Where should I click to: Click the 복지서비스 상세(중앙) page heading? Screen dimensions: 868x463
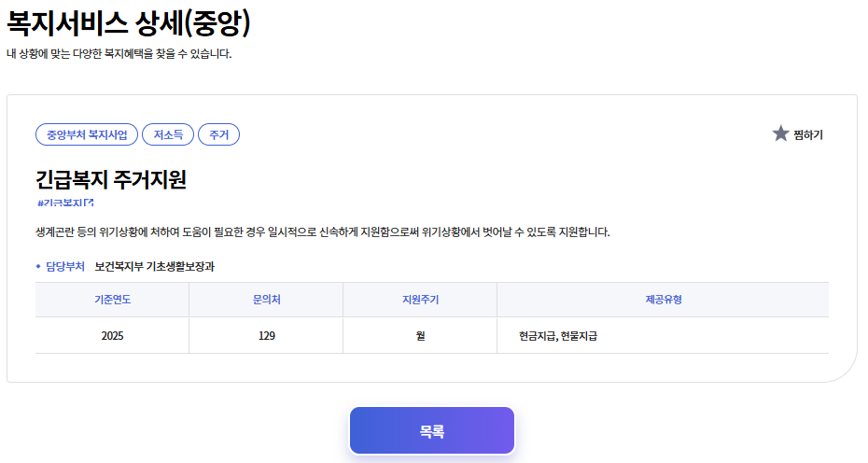pyautogui.click(x=128, y=22)
